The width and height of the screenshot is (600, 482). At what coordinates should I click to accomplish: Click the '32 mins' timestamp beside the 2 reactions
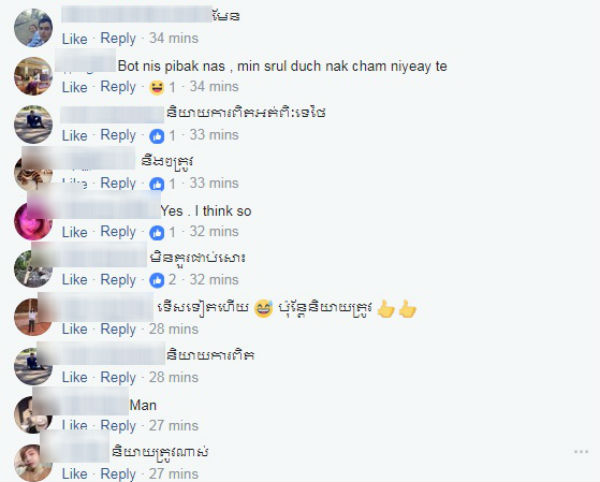tap(214, 280)
